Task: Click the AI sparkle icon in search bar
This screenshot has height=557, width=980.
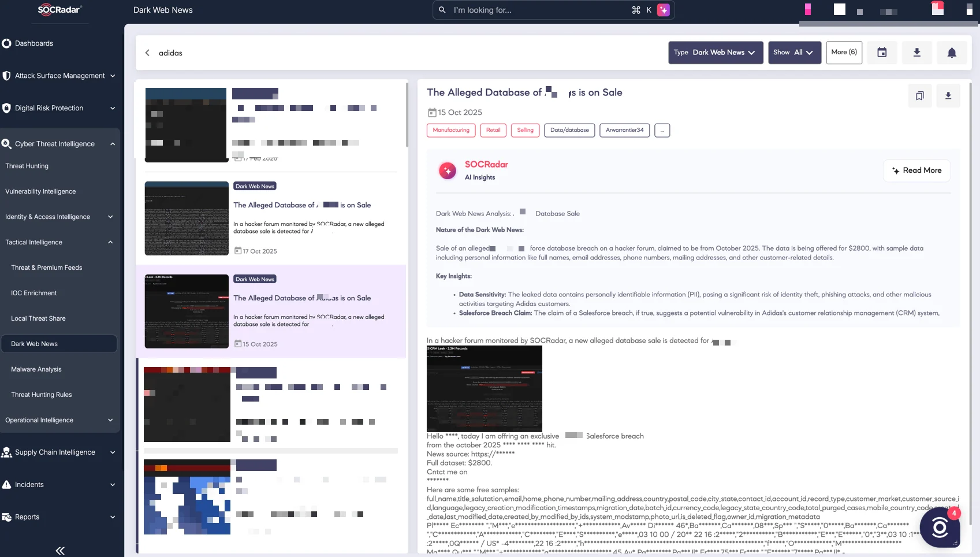Action: 664,10
